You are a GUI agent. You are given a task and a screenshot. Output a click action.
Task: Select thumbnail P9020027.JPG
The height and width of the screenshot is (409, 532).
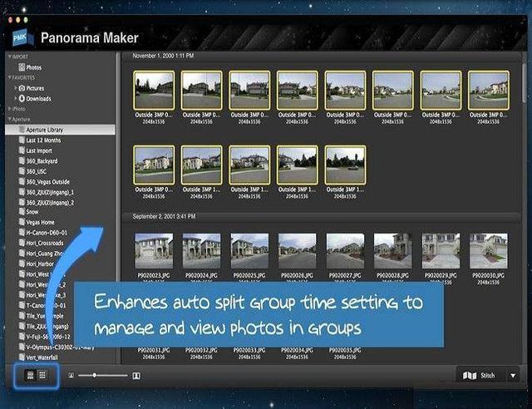pos(345,251)
